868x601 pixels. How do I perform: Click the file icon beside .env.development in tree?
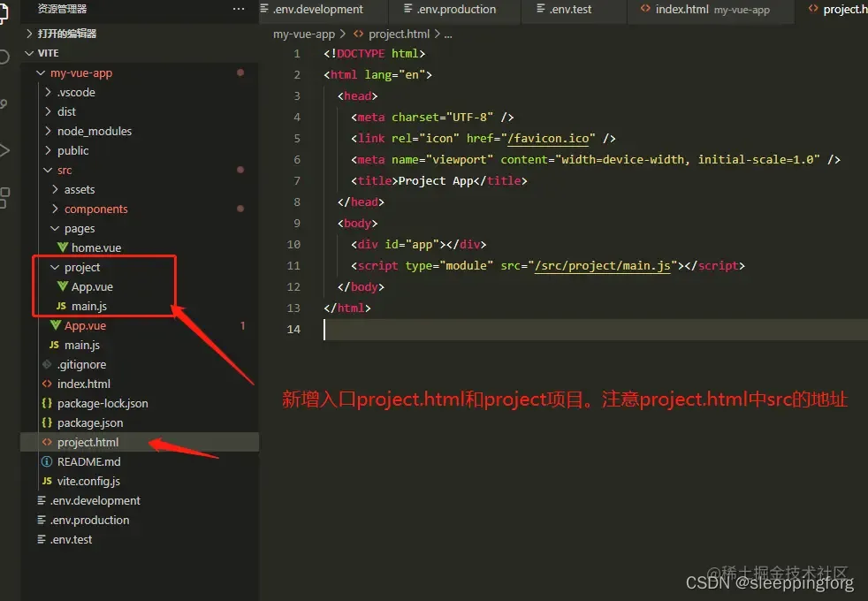[41, 500]
